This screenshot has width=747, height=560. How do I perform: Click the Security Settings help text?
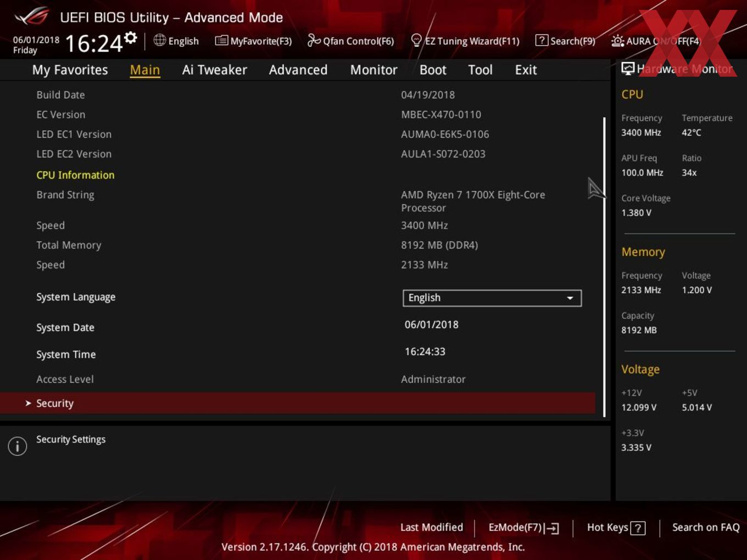pyautogui.click(x=71, y=440)
